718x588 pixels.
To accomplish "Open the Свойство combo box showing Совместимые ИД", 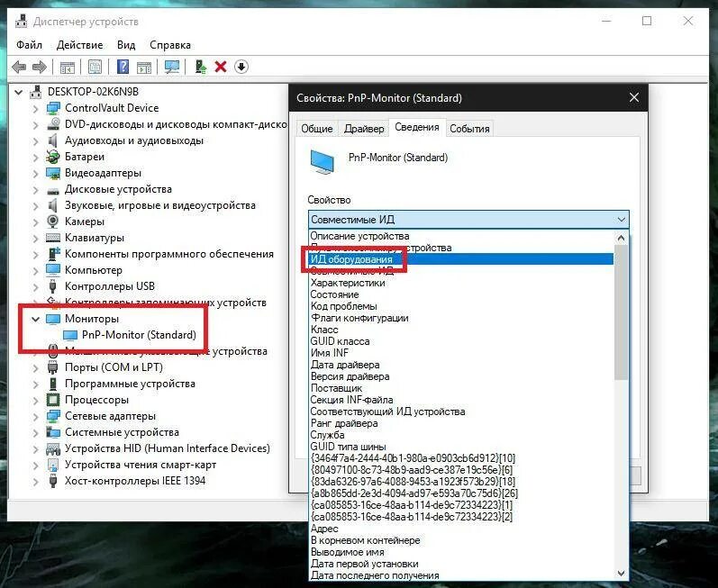I will [468, 220].
